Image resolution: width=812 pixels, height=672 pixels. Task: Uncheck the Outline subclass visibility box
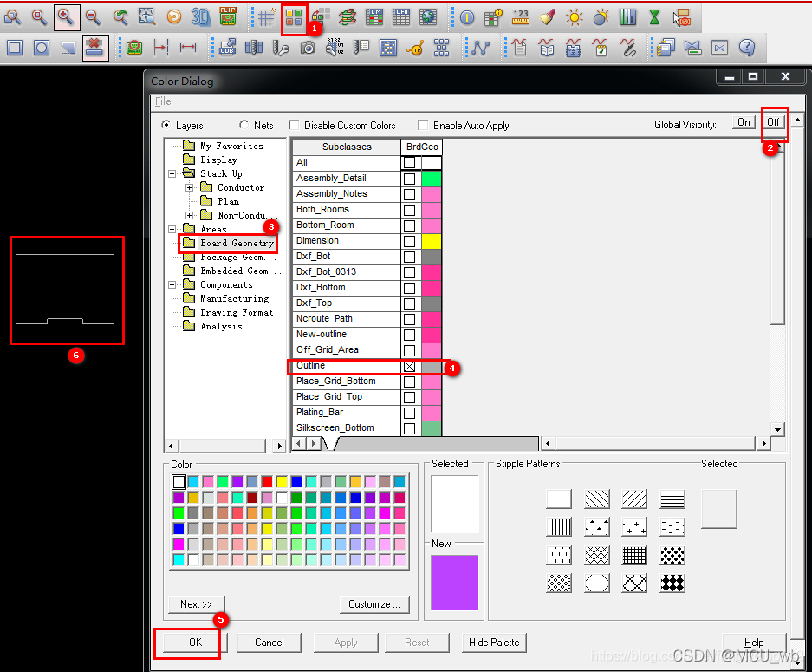pyautogui.click(x=409, y=366)
